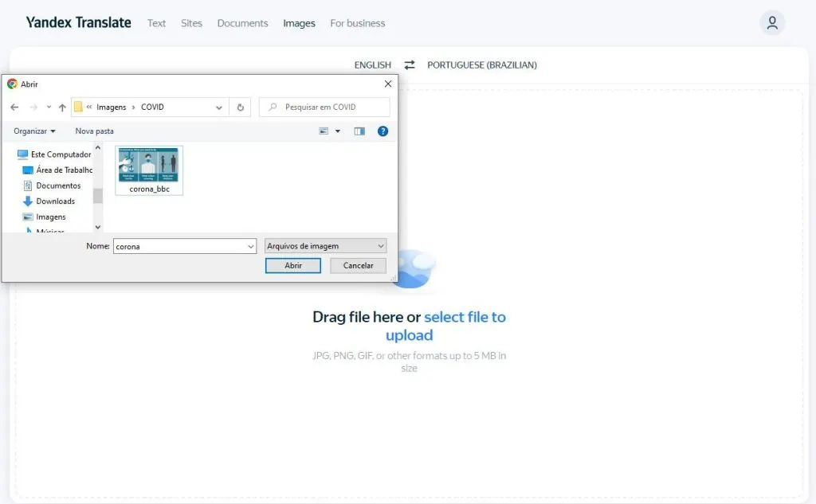Open the Arquivos de imagem file type dropdown
Viewport: 816px width, 504px height.
[x=325, y=246]
